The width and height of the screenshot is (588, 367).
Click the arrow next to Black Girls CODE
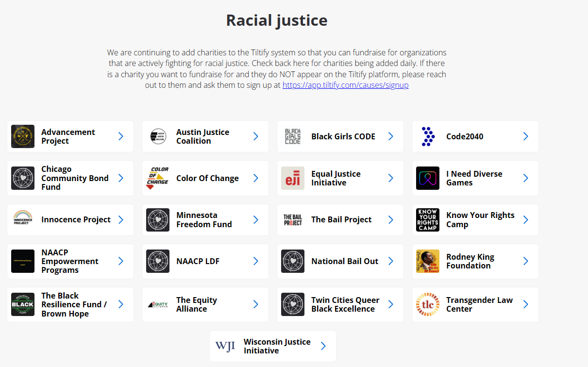391,136
